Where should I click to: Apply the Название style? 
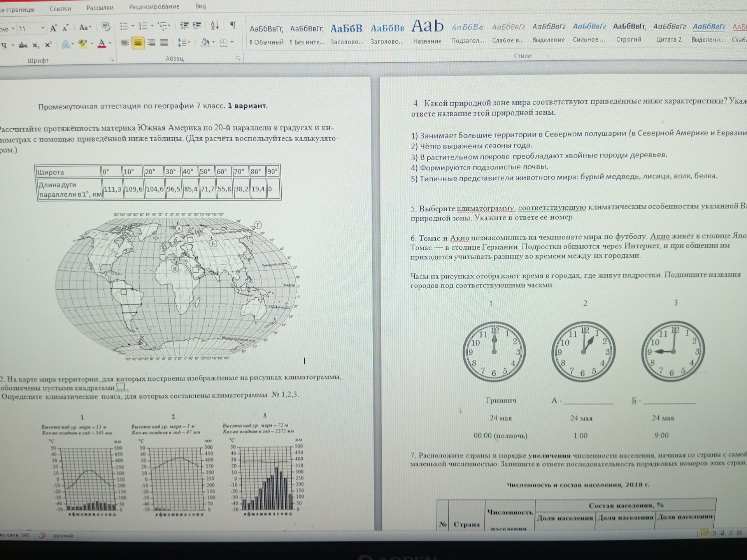tap(427, 32)
